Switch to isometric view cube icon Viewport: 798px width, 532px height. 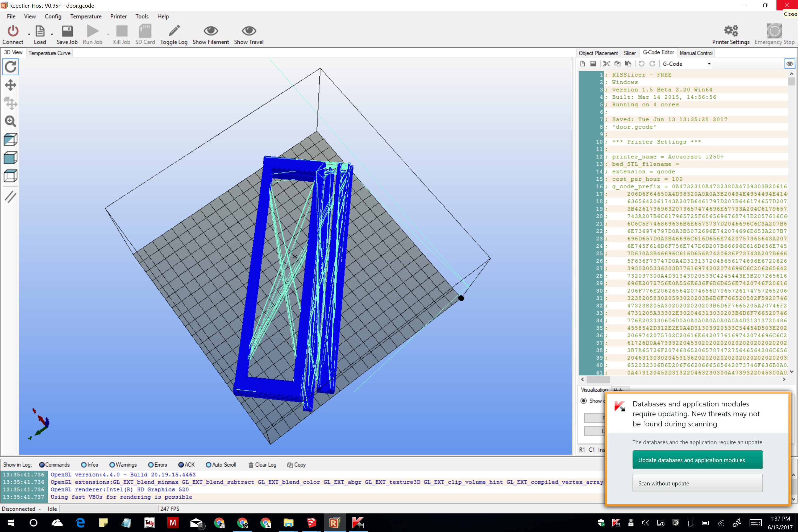(x=11, y=139)
